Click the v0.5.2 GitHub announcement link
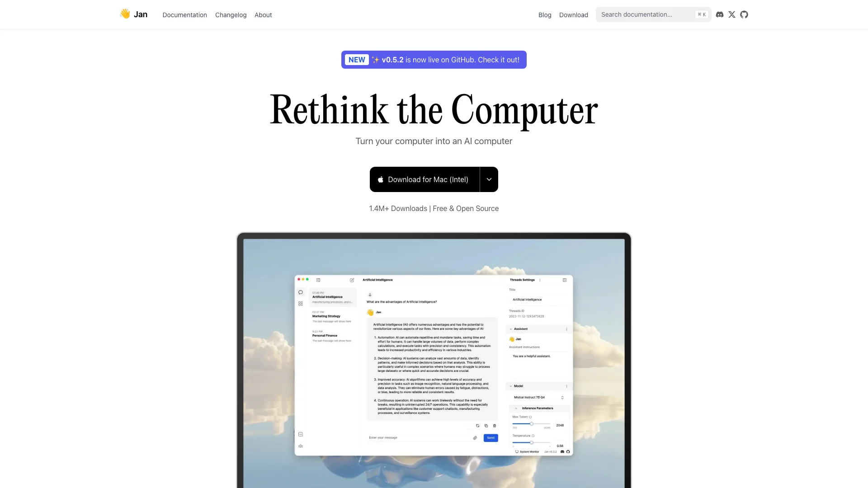868x488 pixels. coord(434,60)
